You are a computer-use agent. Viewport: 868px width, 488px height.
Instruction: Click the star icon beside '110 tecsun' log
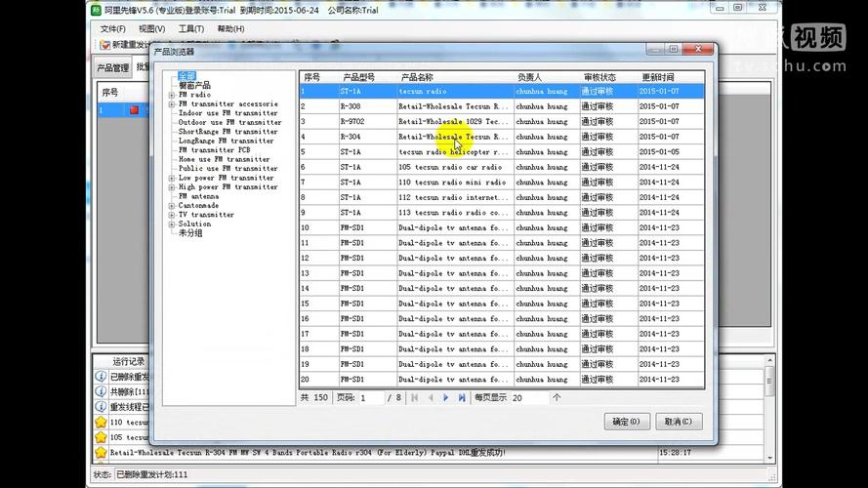pyautogui.click(x=100, y=423)
